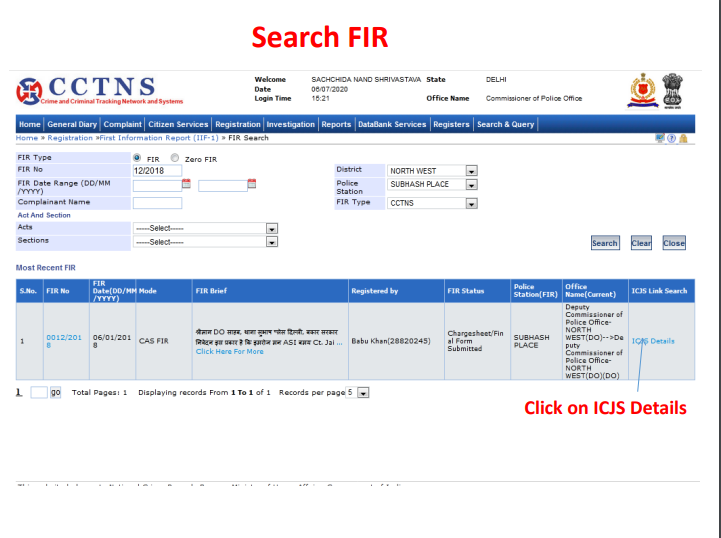The image size is (721, 538).
Task: Click the screen icon left of help icon
Action: pos(659,138)
